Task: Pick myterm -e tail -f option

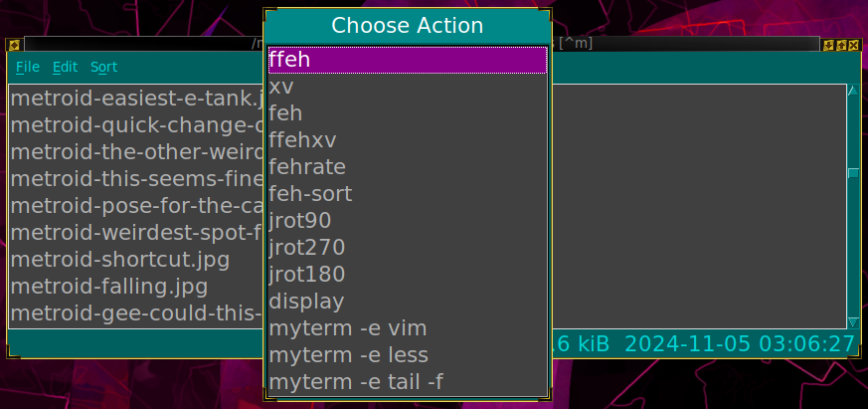Action: point(408,381)
